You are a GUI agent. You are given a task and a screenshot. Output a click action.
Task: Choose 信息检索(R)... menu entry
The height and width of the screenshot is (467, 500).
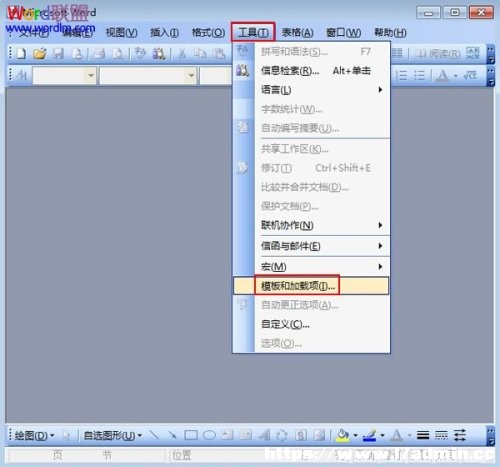pyautogui.click(x=311, y=71)
